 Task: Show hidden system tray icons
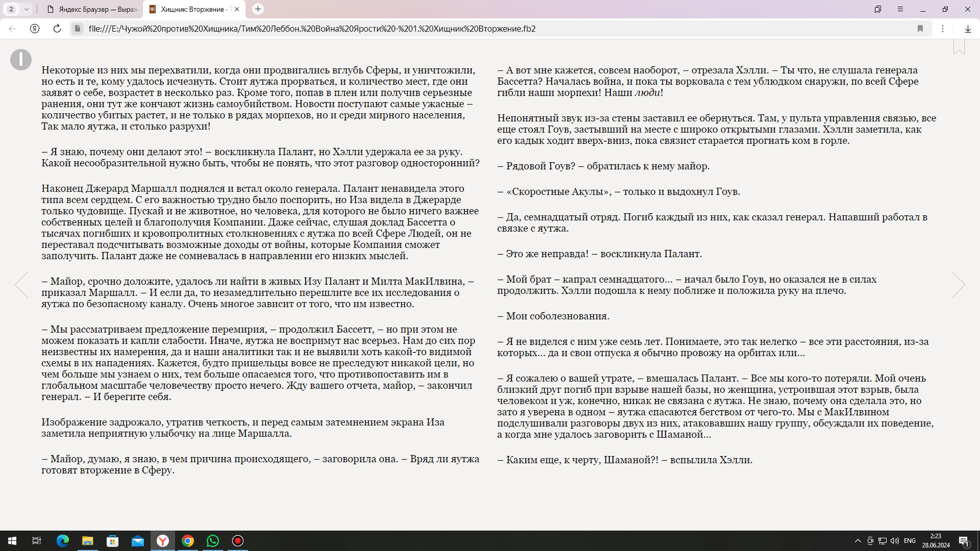click(x=858, y=541)
